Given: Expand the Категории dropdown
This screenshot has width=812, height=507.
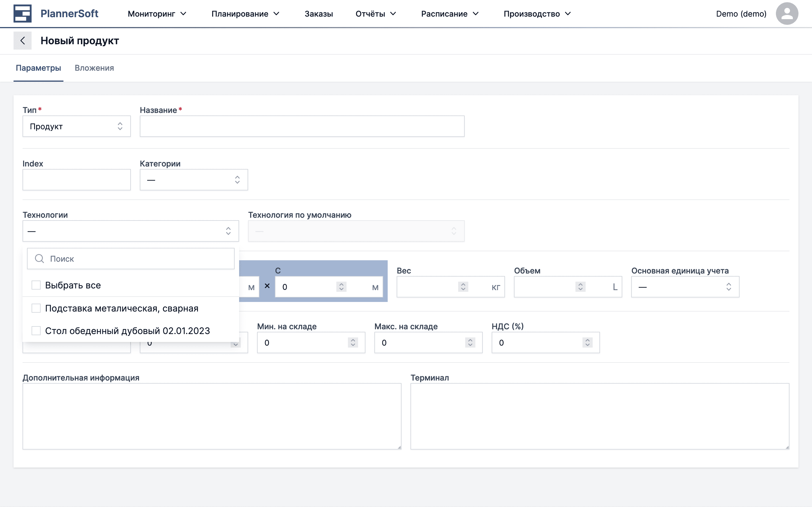Looking at the screenshot, I should (194, 180).
